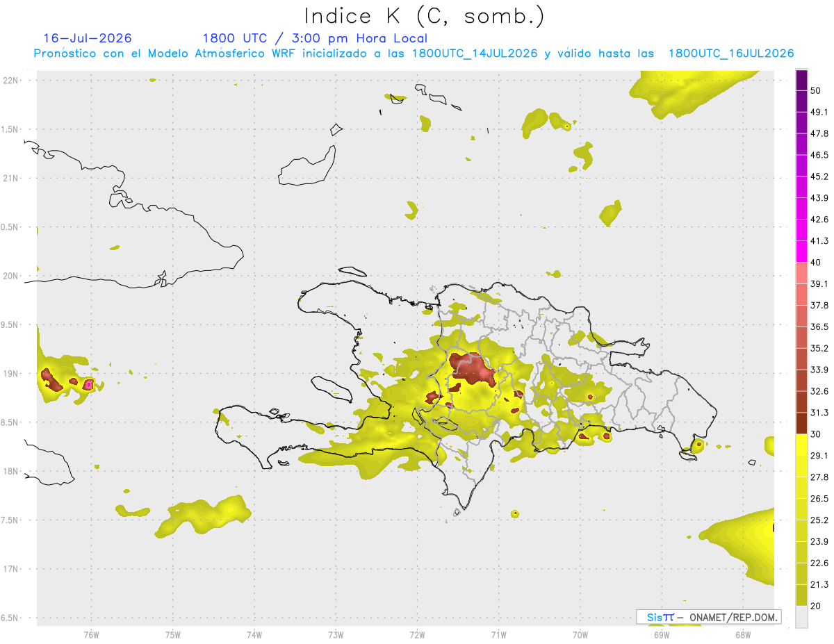The width and height of the screenshot is (834, 644).
Task: Click the colorbar label "22.6"
Action: (819, 563)
